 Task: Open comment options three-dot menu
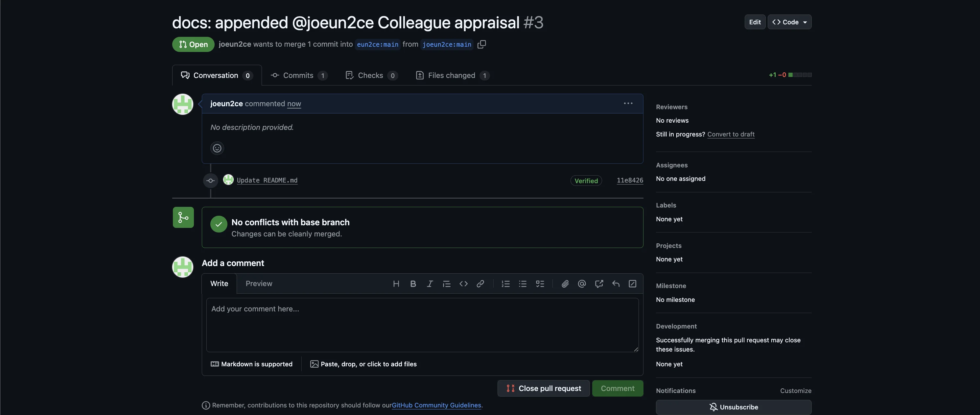(628, 104)
